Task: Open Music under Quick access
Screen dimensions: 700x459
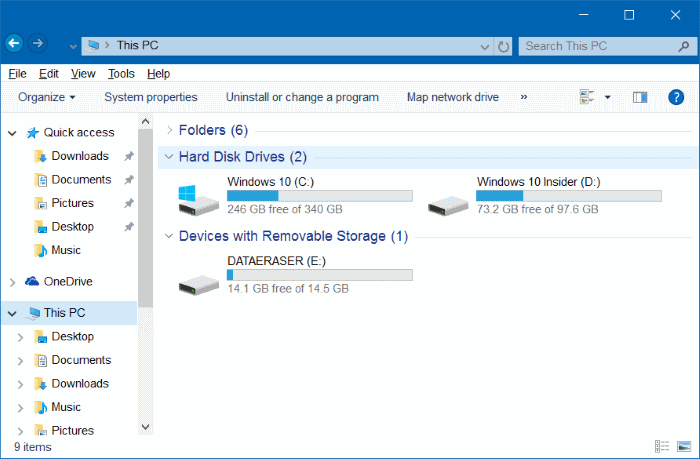Action: click(66, 250)
